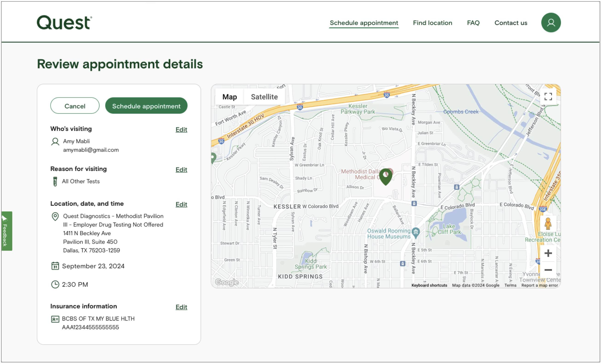Image resolution: width=601 pixels, height=364 pixels.
Task: Click the green Schedule appointment button
Action: [146, 106]
